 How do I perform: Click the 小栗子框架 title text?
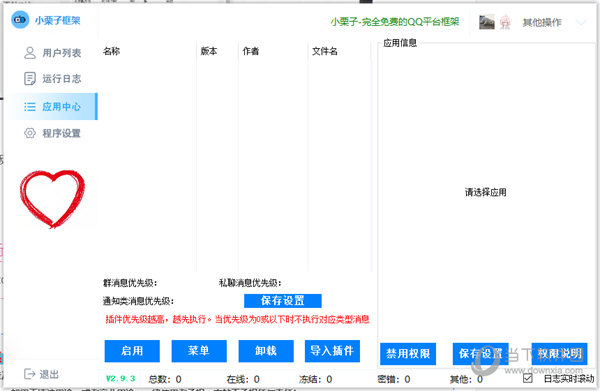58,20
